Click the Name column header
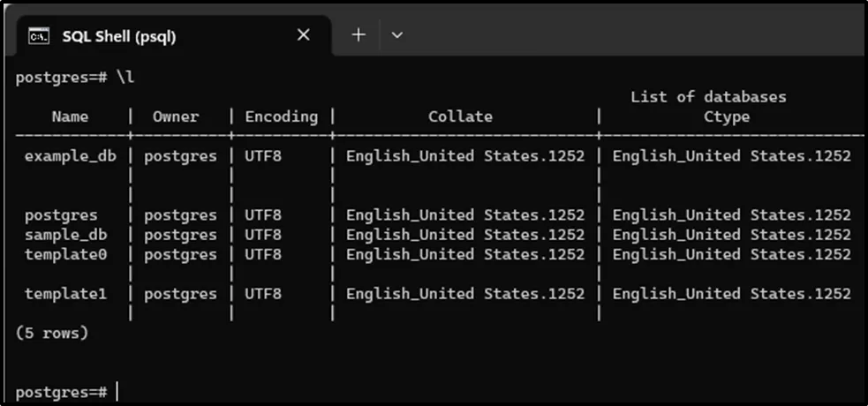The image size is (868, 406). [x=70, y=117]
